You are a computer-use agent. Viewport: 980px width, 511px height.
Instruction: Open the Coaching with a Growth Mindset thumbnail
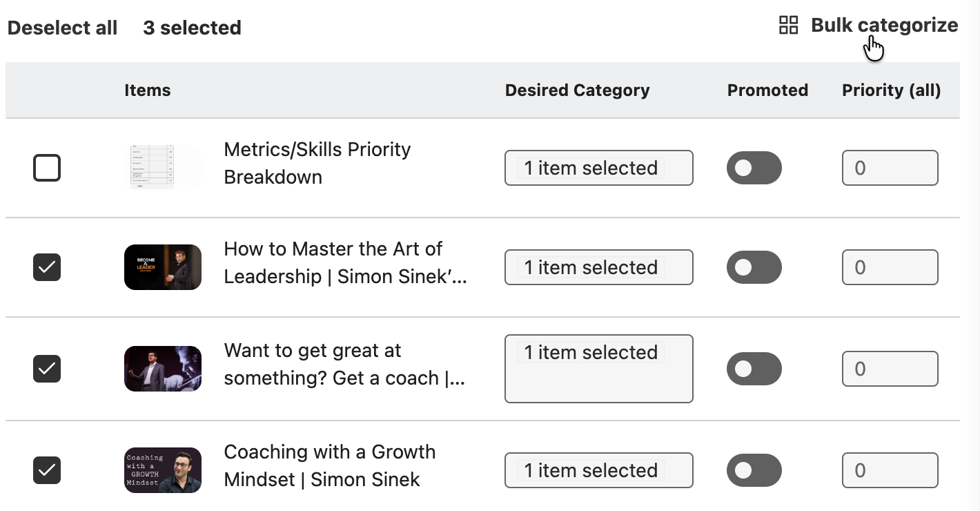tap(162, 470)
